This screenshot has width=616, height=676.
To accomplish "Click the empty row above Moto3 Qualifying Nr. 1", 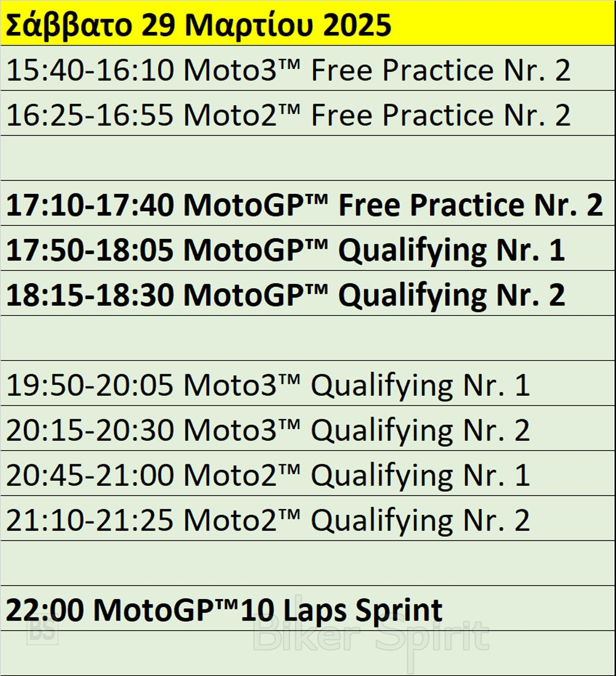I will 308,338.
